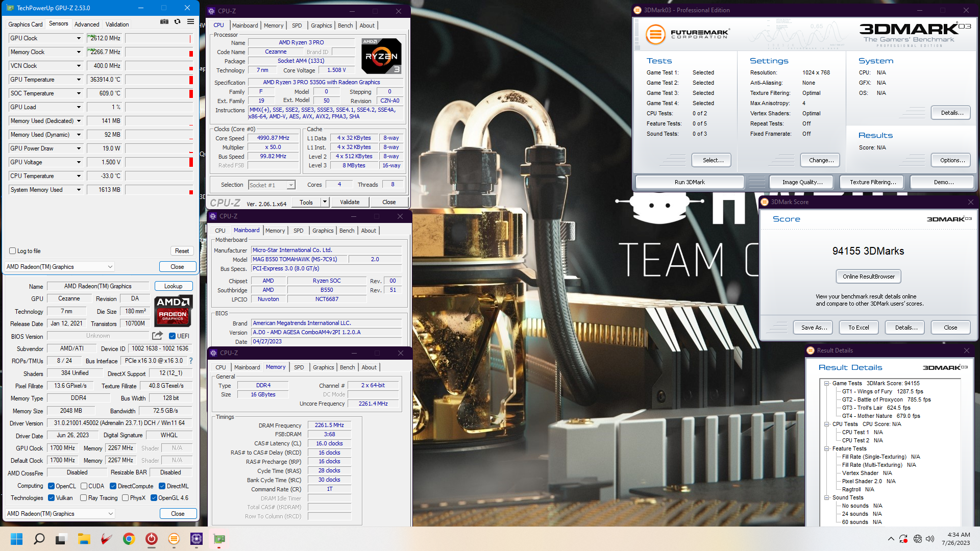The image size is (980, 551).
Task: Toggle Vulkan checkbox
Action: [51, 498]
